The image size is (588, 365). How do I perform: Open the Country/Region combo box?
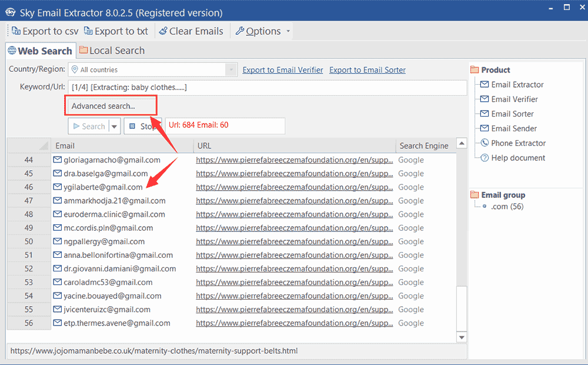pyautogui.click(x=153, y=70)
